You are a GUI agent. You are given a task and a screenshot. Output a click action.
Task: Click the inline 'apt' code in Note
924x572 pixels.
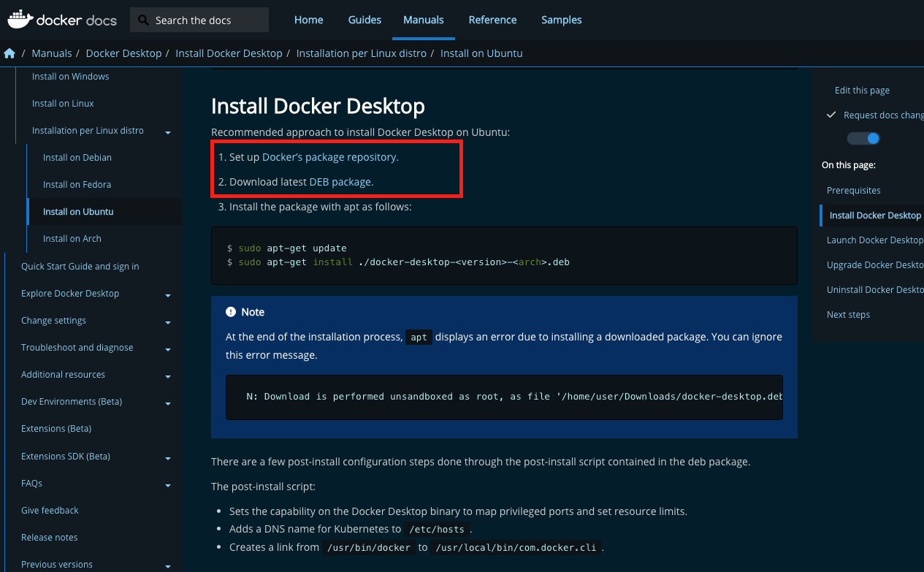[419, 338]
